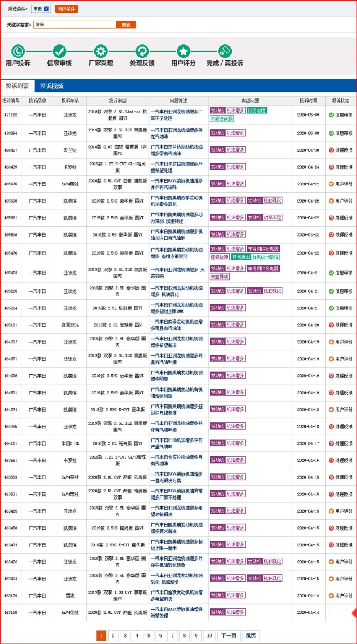The width and height of the screenshot is (357, 644).
Task: Focus the 关键字搜索 keyword input field
Action: click(x=75, y=25)
